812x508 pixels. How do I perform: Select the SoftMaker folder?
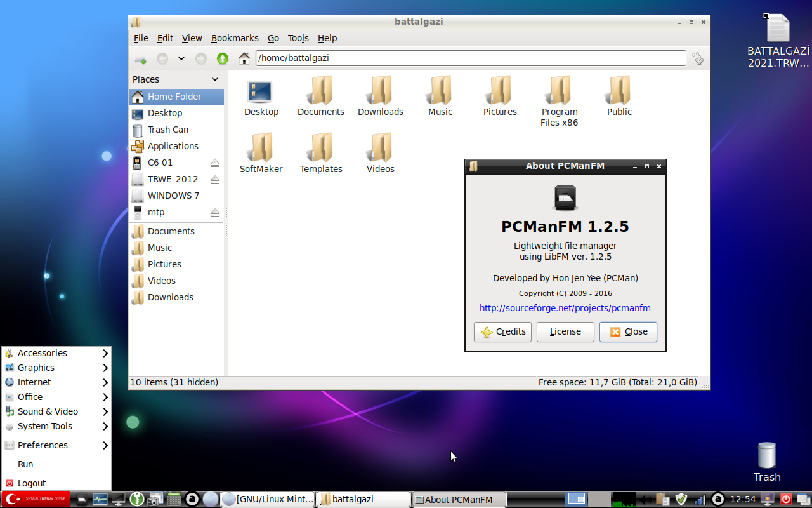261,154
